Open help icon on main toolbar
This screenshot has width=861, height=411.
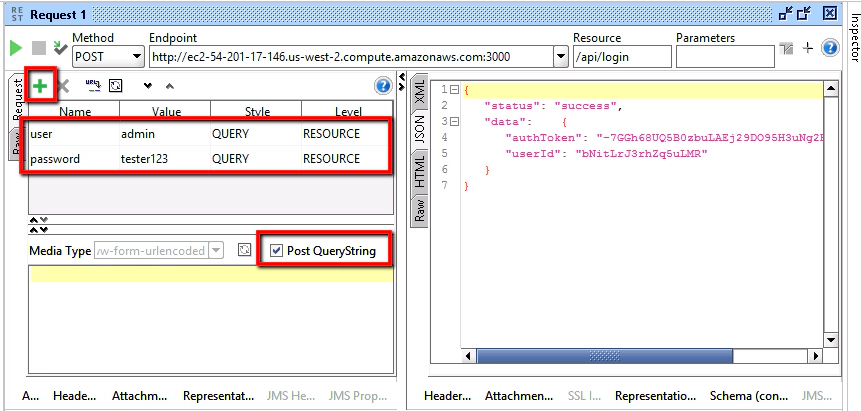pyautogui.click(x=830, y=48)
